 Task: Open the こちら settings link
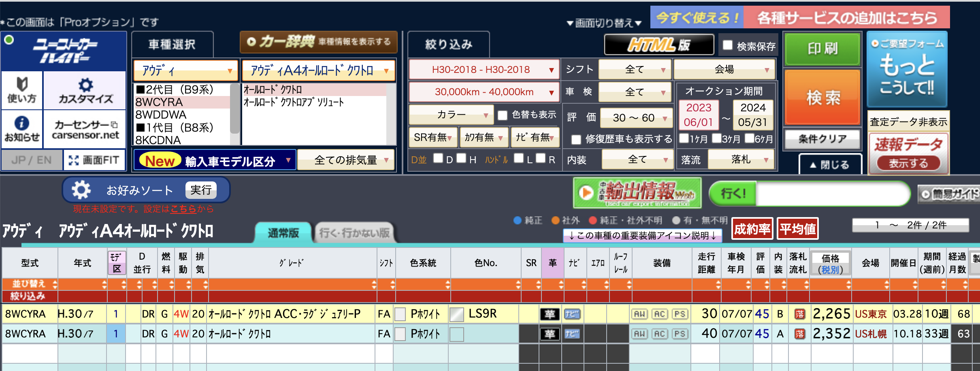183,209
